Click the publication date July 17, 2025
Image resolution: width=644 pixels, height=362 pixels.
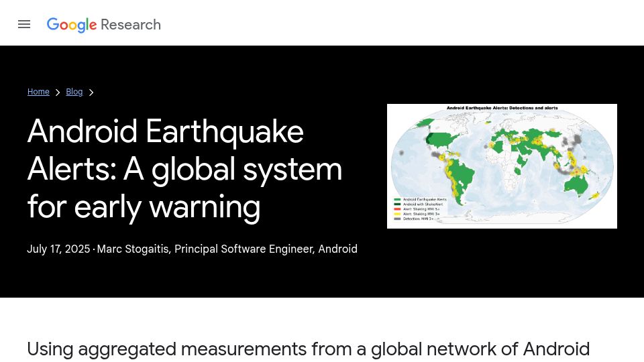(58, 249)
